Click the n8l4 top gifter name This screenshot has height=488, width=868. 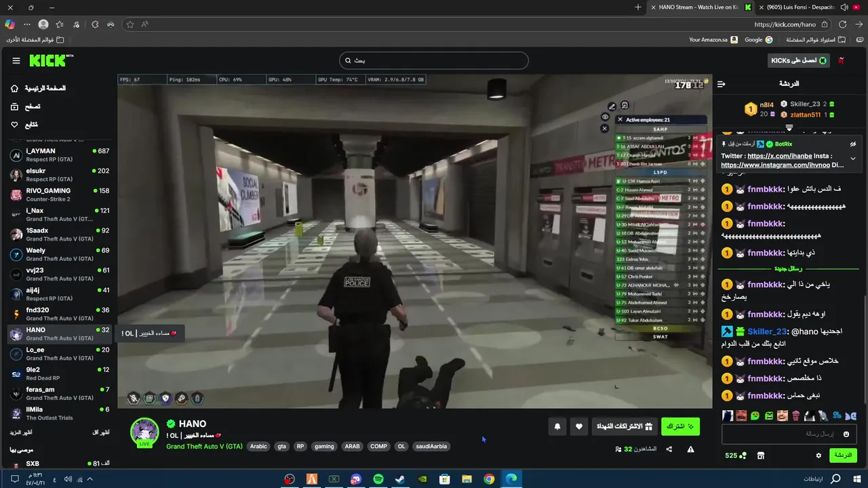[766, 105]
